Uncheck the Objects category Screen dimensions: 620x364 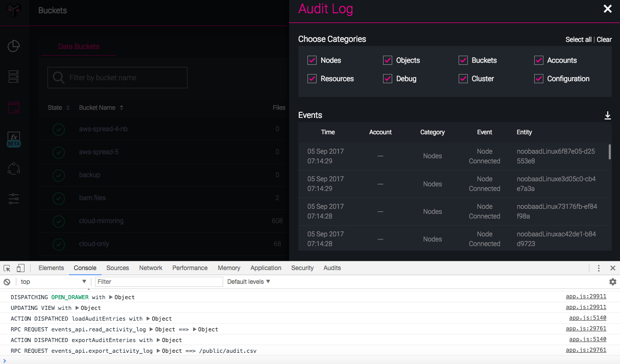point(388,60)
